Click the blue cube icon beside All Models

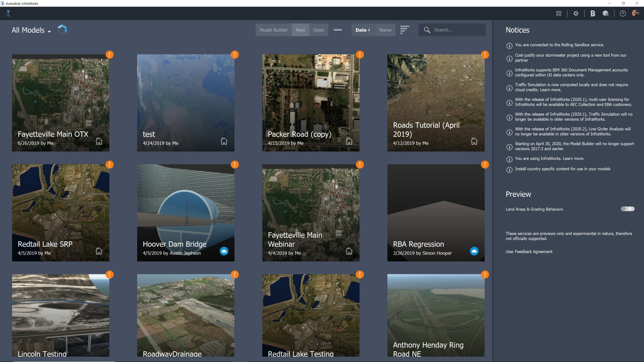(62, 30)
